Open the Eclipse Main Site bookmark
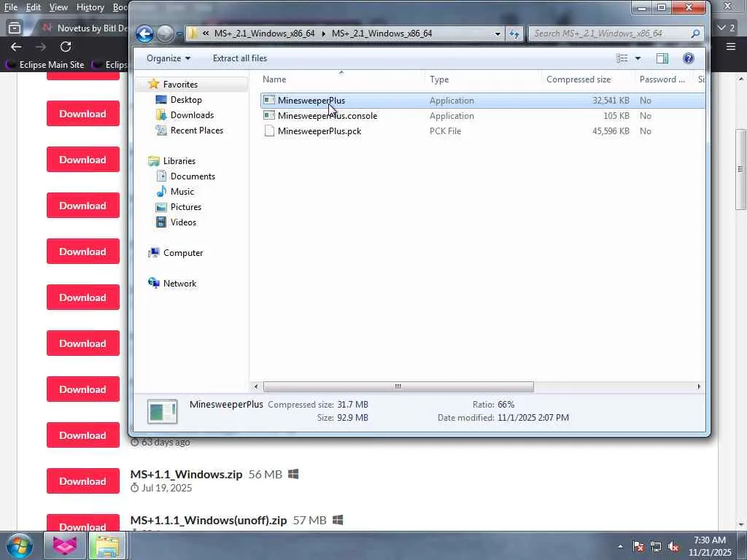The height and width of the screenshot is (560, 747). coord(46,65)
